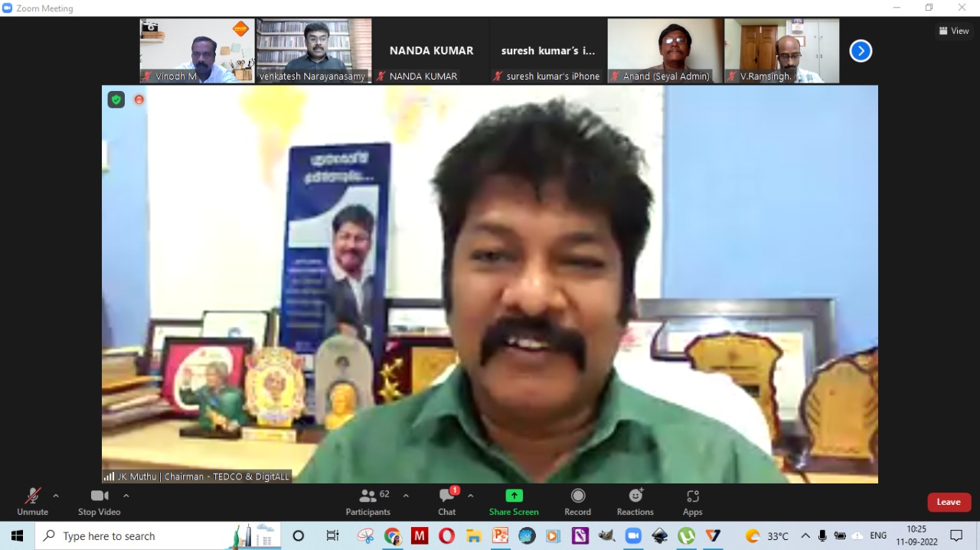Stop video with the camera button
Image resolution: width=980 pixels, height=550 pixels.
click(99, 502)
